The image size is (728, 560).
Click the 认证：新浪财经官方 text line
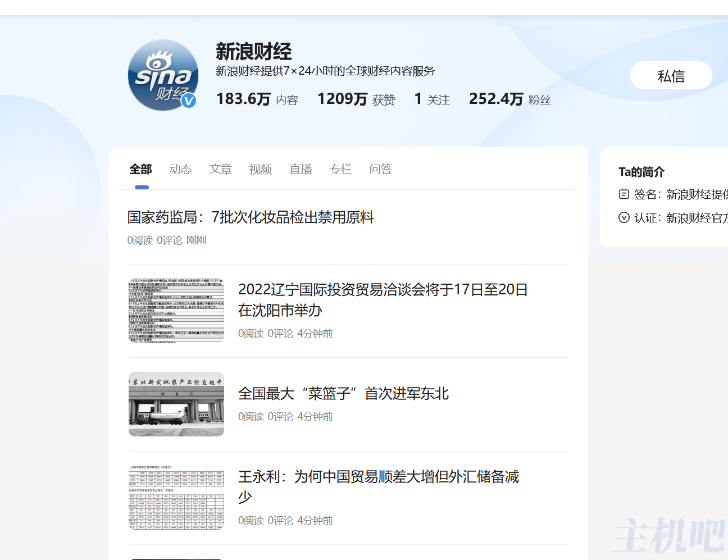(x=681, y=218)
